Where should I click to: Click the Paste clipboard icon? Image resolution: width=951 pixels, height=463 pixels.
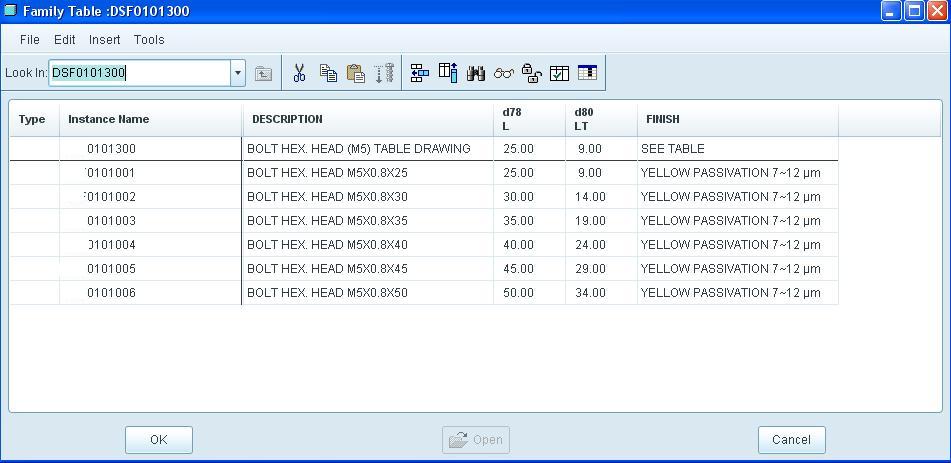click(356, 73)
